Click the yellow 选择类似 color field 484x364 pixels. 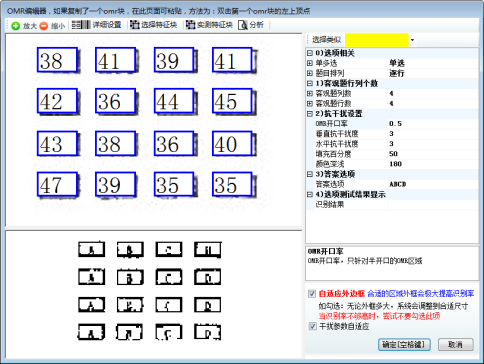pyautogui.click(x=377, y=40)
